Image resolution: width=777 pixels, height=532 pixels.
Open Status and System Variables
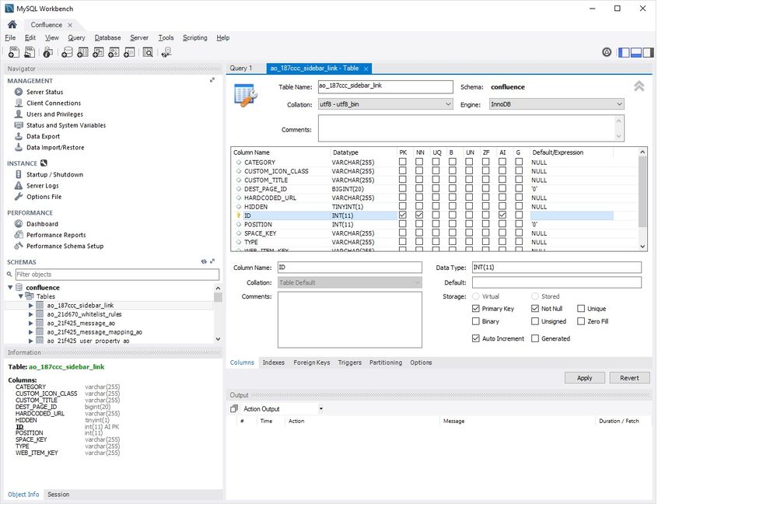click(66, 125)
